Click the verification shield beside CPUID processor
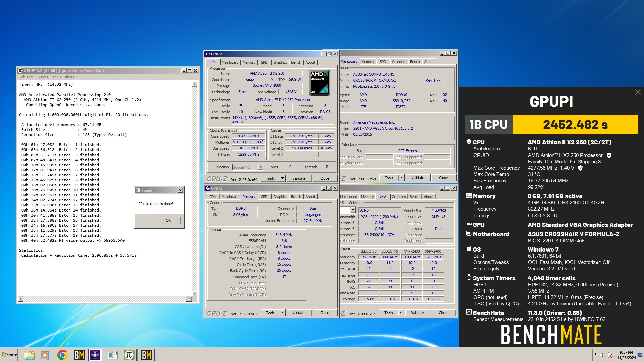Viewport: 644px width, 362px height. click(x=609, y=155)
